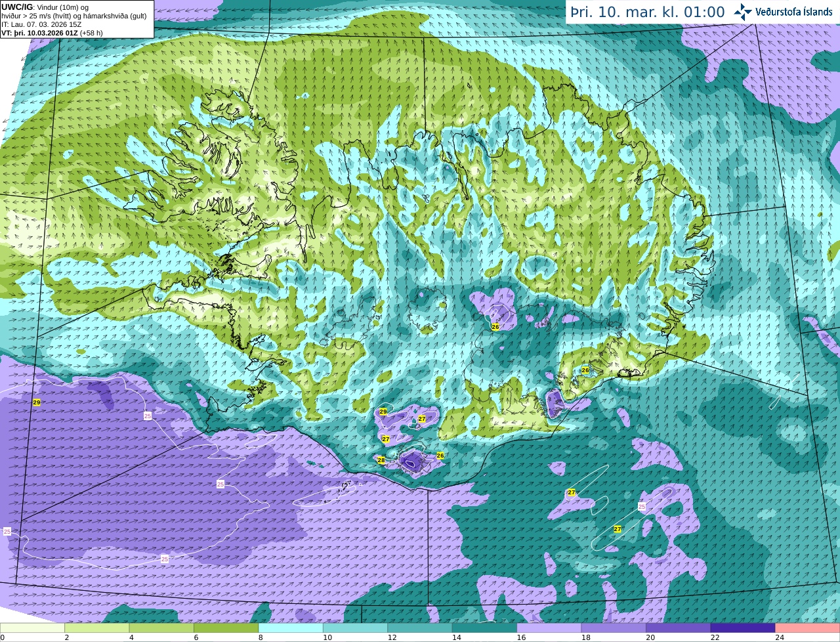Click the legend scale value '8'

click(261, 637)
